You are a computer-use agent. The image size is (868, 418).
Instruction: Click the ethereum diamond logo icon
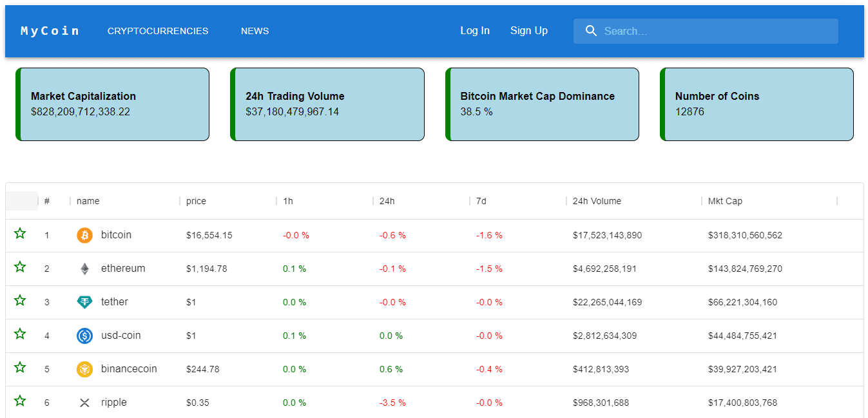click(x=84, y=269)
